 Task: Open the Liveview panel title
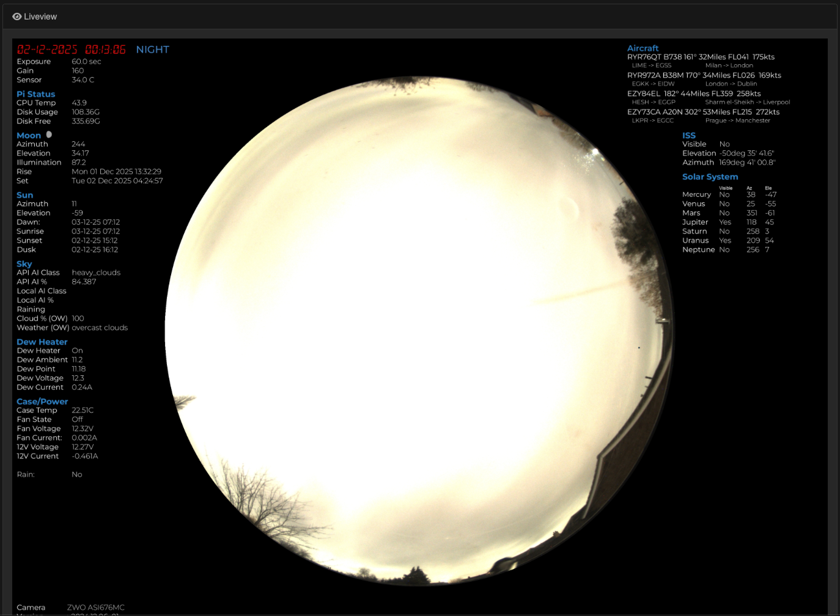[x=40, y=16]
